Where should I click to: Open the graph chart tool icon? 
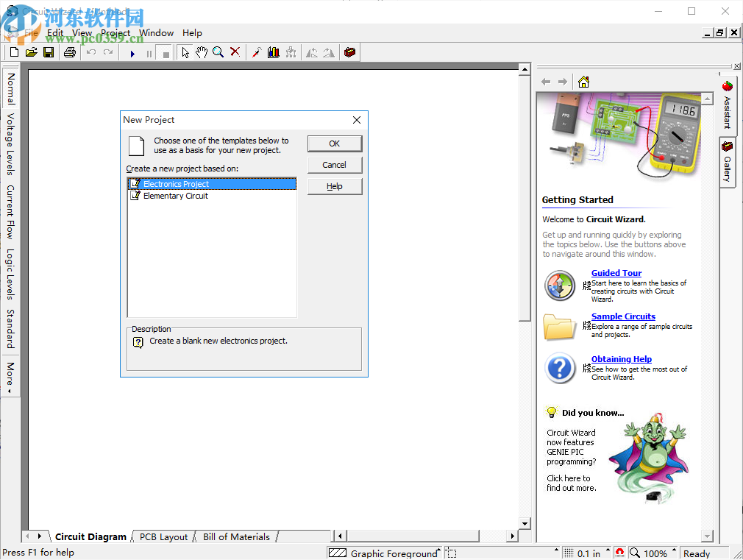click(274, 52)
